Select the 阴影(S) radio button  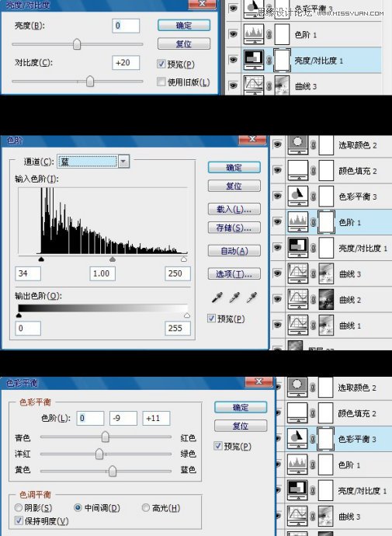pyautogui.click(x=19, y=507)
